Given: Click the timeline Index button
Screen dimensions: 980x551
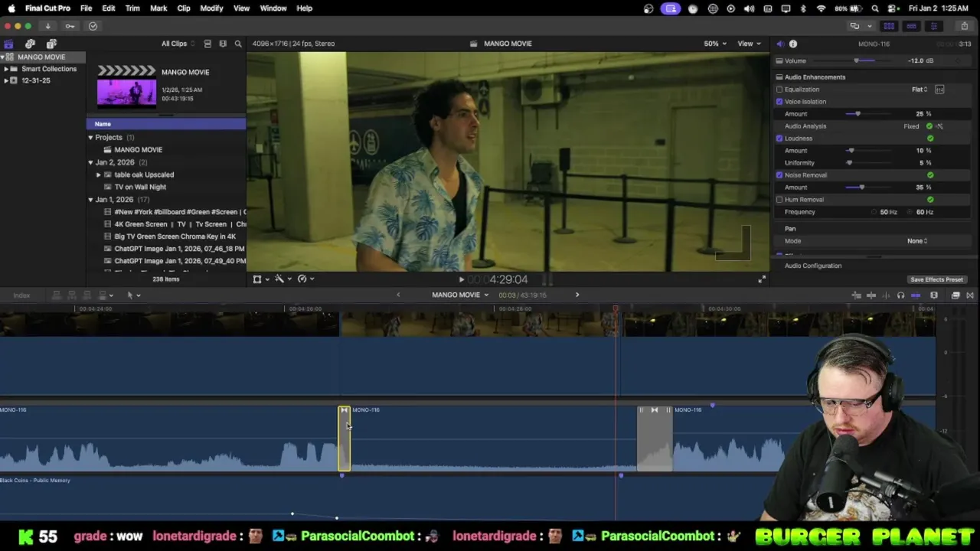Looking at the screenshot, I should (x=21, y=295).
